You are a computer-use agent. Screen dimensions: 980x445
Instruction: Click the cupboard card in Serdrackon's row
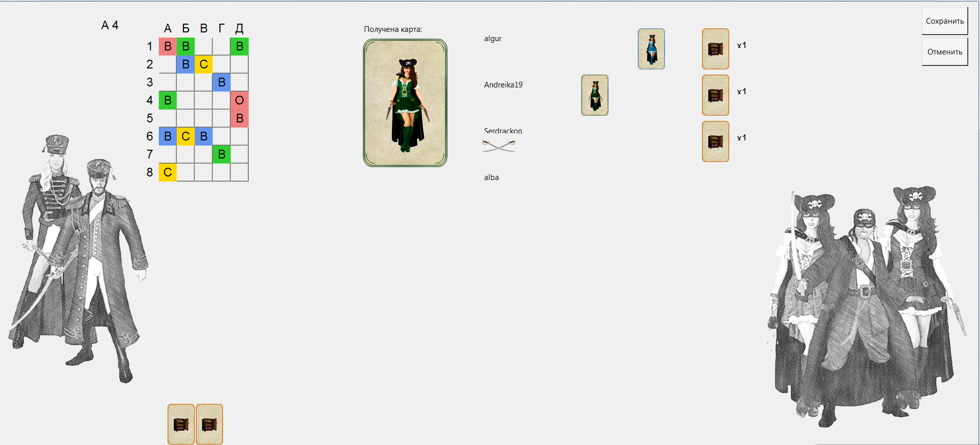[x=715, y=141]
